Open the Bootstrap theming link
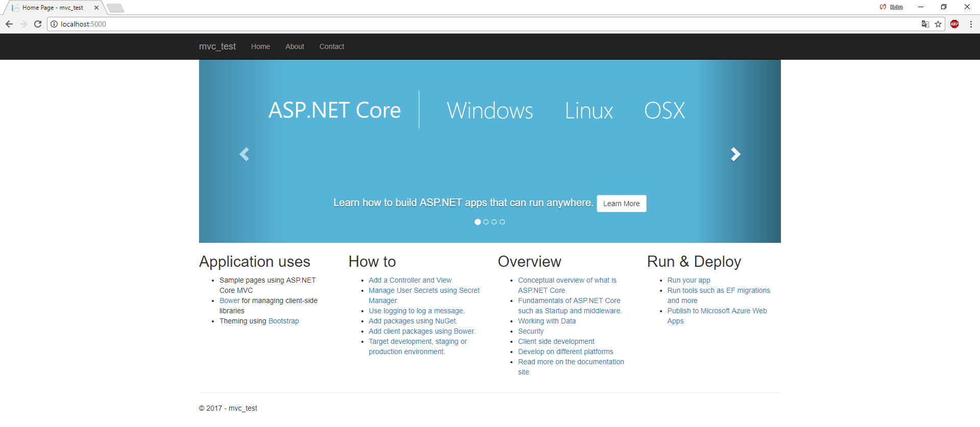Screen dimensions: 980x427 (x=284, y=321)
